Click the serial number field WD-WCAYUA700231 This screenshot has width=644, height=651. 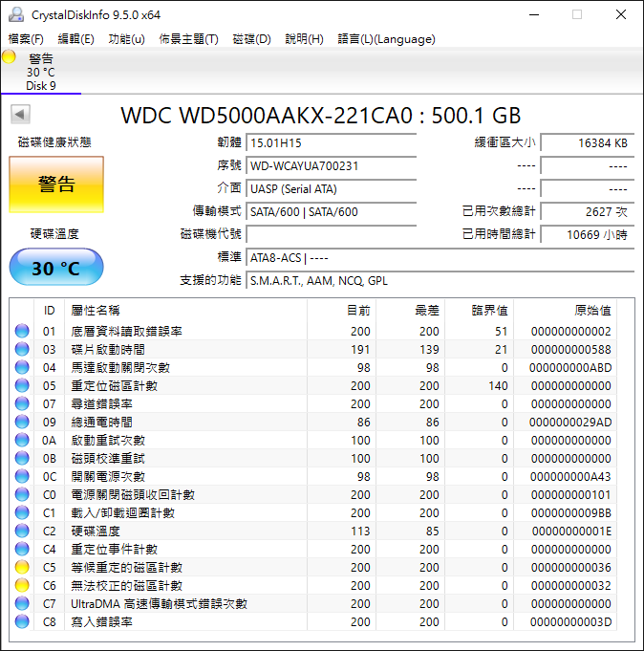[x=332, y=166]
